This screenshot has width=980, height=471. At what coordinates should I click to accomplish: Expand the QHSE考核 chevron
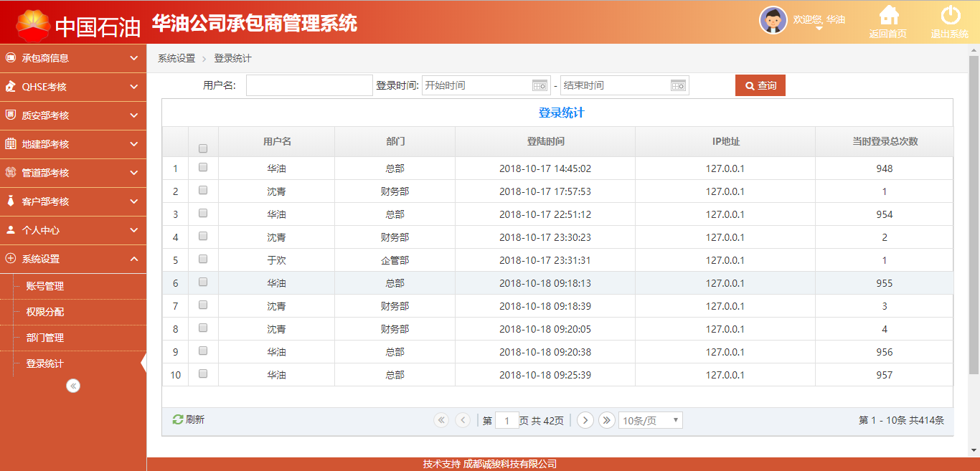pyautogui.click(x=134, y=87)
